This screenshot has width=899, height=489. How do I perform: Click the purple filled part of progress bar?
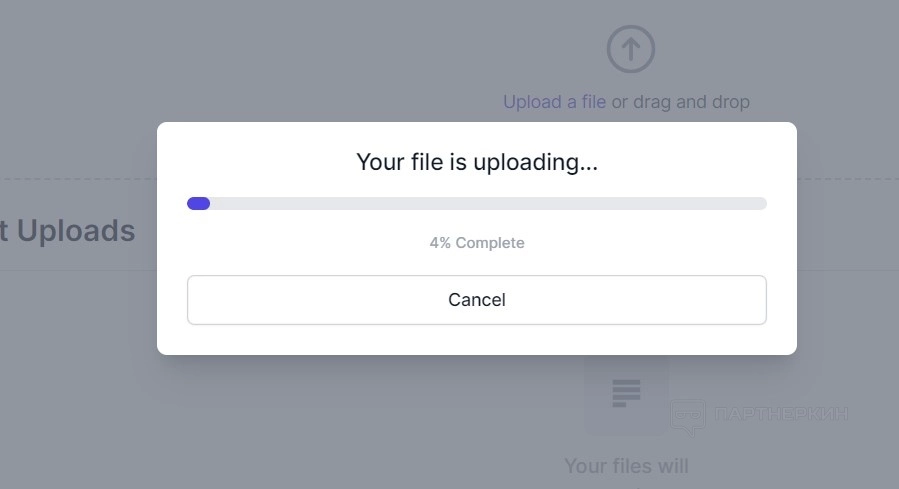[x=198, y=204]
